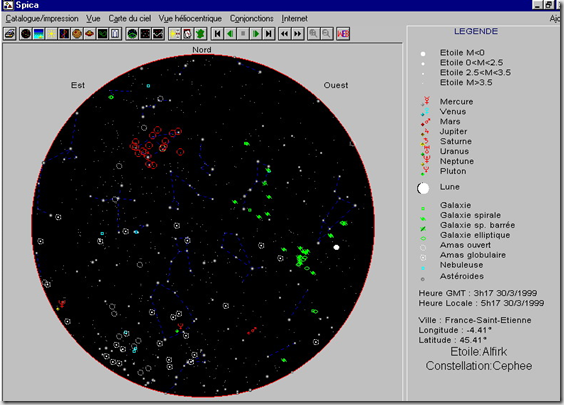Click the red WEB icon
The width and height of the screenshot is (564, 405).
(343, 34)
